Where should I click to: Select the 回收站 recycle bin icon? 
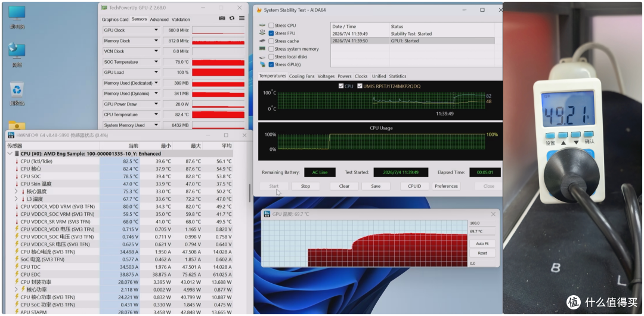[17, 94]
